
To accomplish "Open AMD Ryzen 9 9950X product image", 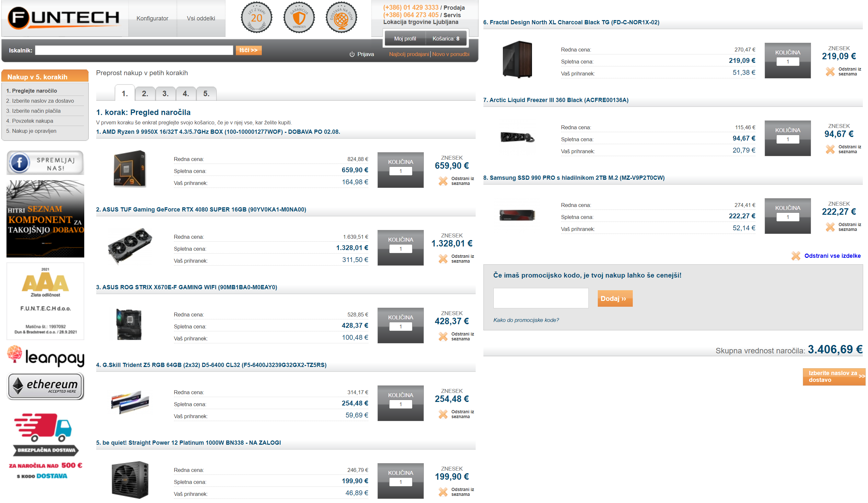I will click(x=130, y=169).
